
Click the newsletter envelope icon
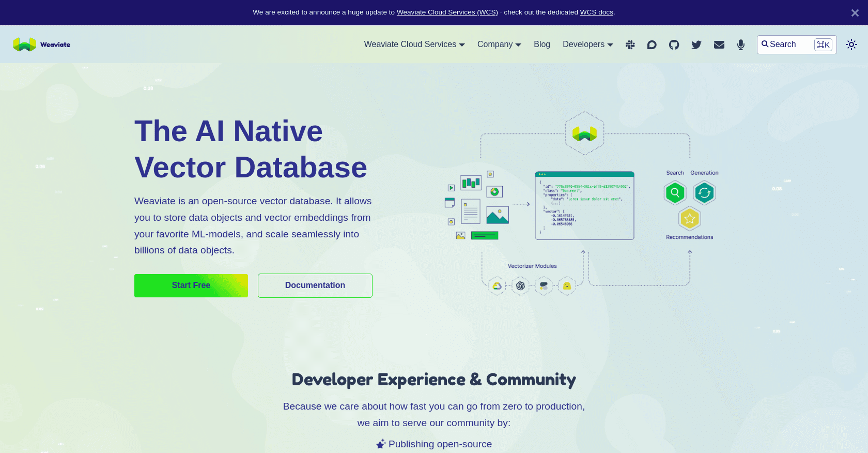pyautogui.click(x=719, y=45)
